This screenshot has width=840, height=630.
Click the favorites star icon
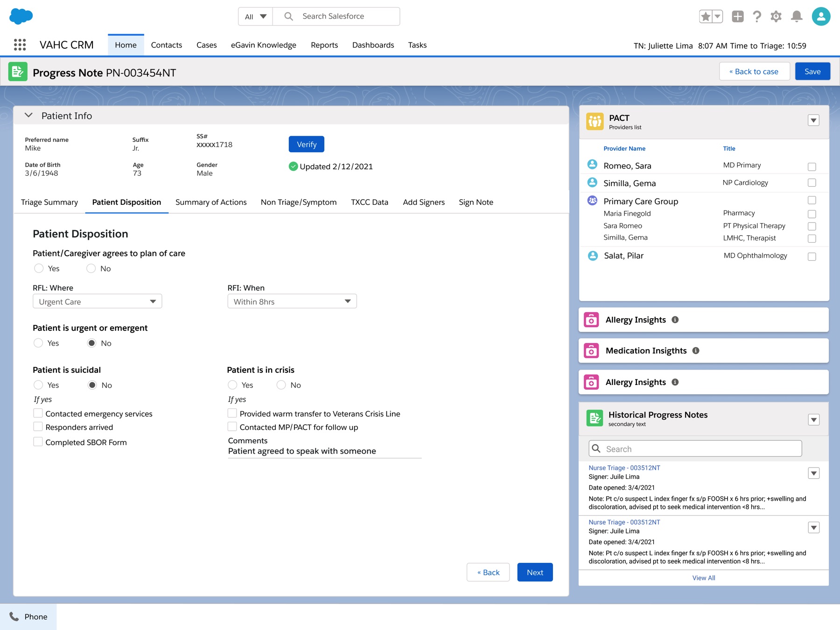click(x=706, y=17)
